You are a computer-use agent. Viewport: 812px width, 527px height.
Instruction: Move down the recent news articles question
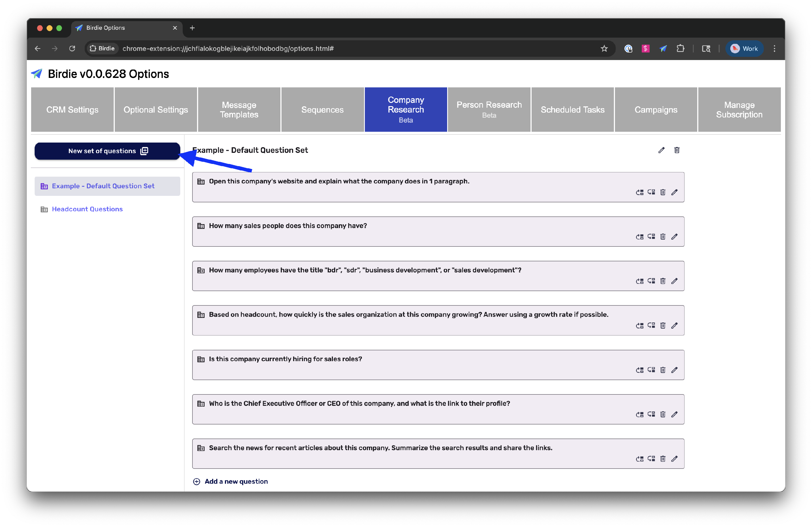651,459
